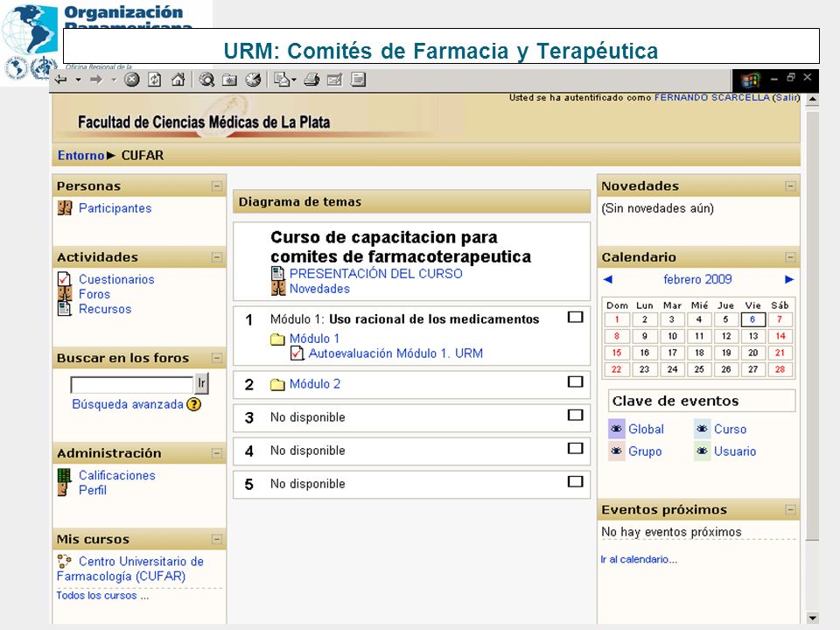Image resolution: width=840 pixels, height=630 pixels.
Task: Open Todos los cursos link
Action: [x=102, y=596]
